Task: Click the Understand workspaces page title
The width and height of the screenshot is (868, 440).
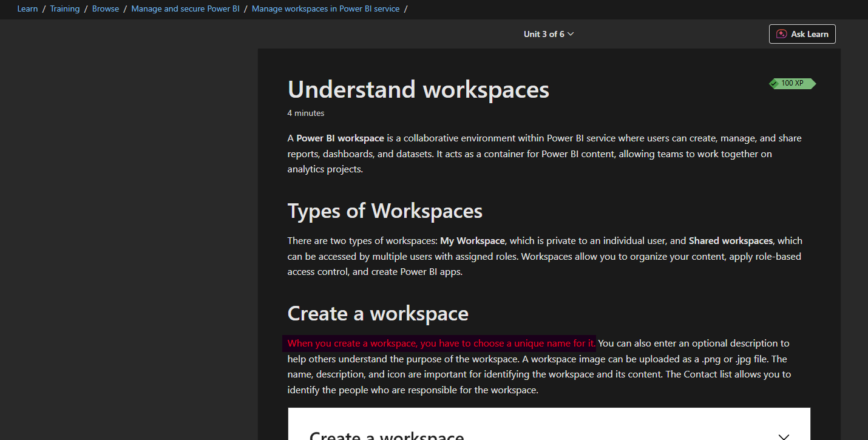Action: click(418, 89)
